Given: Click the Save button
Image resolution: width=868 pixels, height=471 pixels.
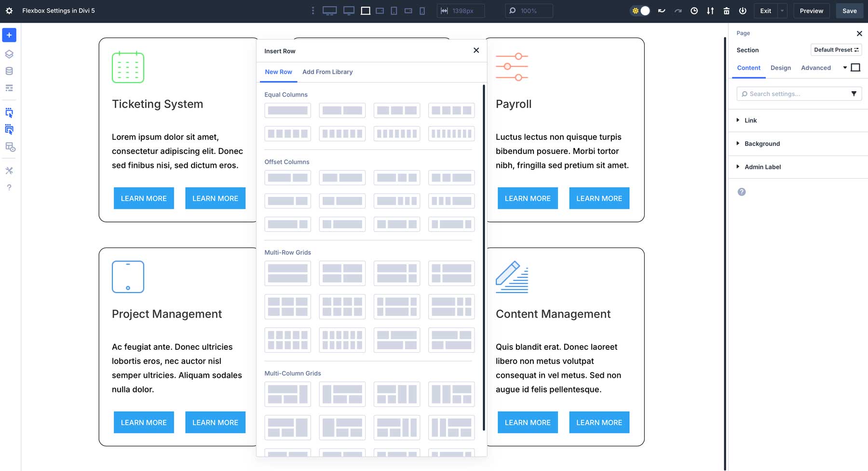Looking at the screenshot, I should 849,10.
